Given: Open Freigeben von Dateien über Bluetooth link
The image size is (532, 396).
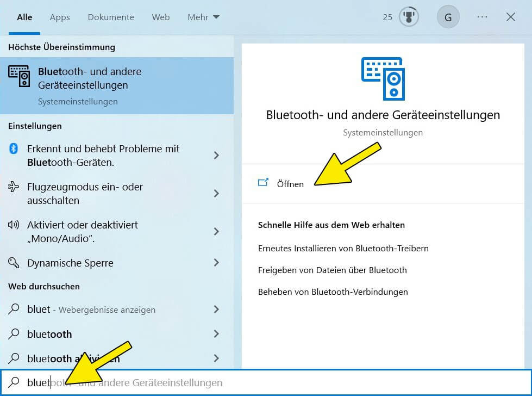Looking at the screenshot, I should [x=332, y=270].
